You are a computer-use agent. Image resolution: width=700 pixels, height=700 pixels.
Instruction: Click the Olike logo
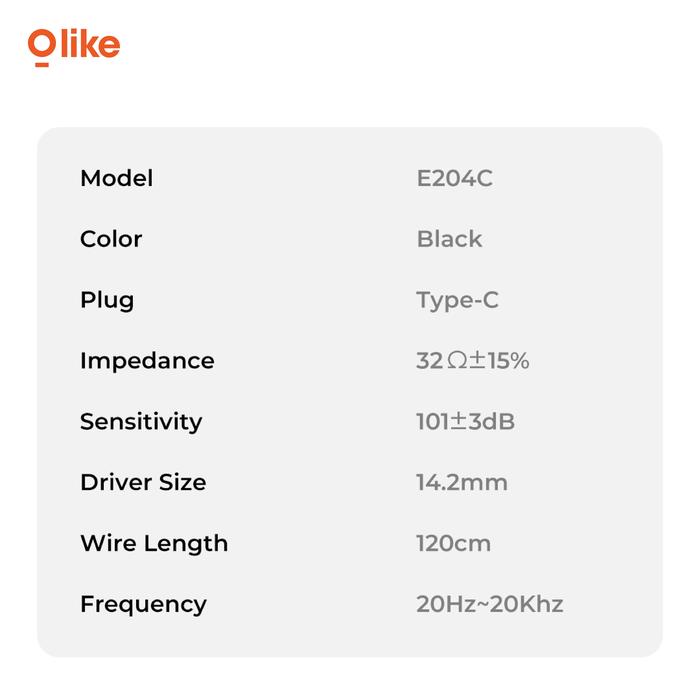tap(74, 47)
